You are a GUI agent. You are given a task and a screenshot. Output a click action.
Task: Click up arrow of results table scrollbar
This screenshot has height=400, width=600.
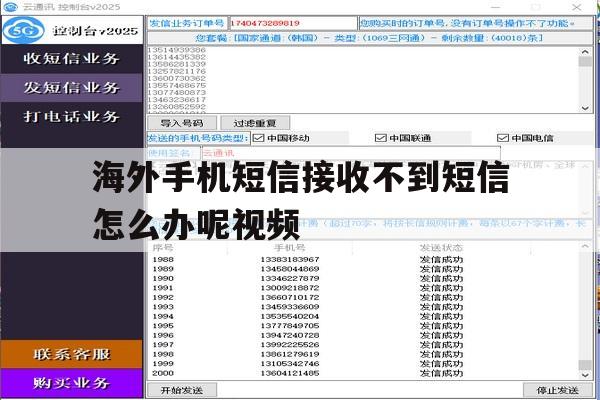point(585,247)
